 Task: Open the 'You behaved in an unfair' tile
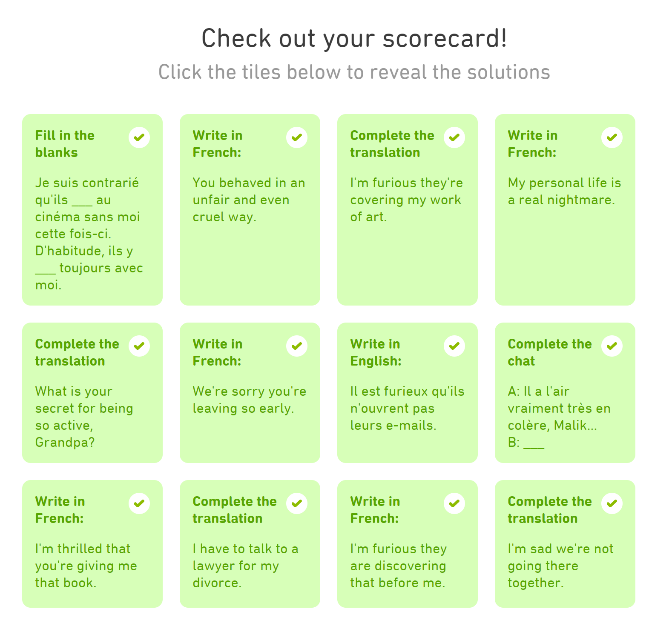click(250, 210)
